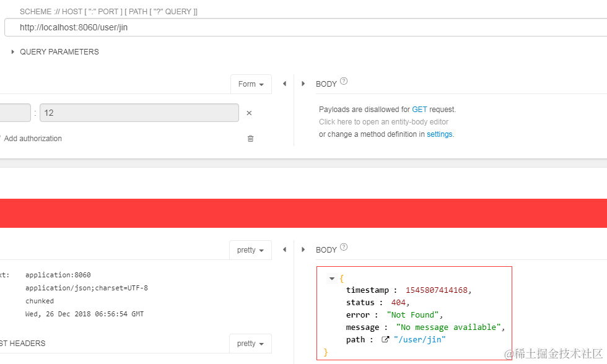Click the application/json;charset=UTF-8 header value
The height and width of the screenshot is (364, 607).
[87, 288]
